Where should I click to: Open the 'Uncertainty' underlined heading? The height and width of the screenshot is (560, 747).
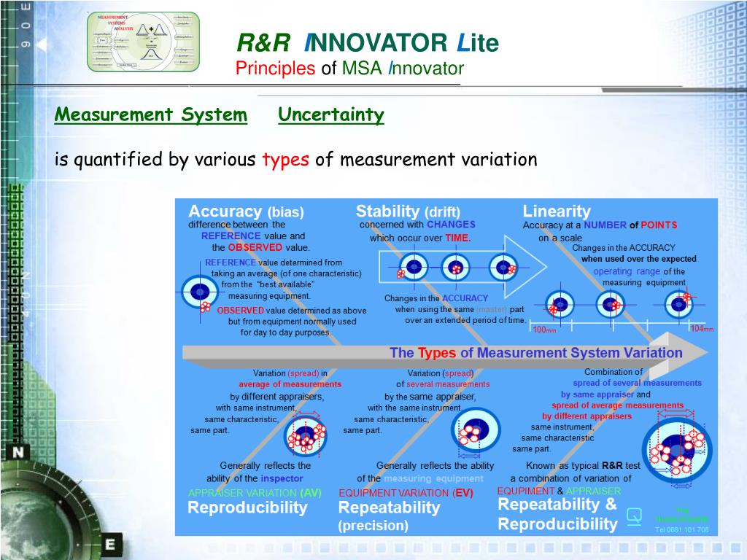tap(331, 114)
